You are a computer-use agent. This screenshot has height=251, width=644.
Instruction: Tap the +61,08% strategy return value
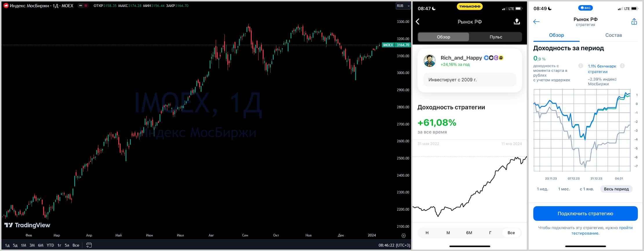pos(437,123)
